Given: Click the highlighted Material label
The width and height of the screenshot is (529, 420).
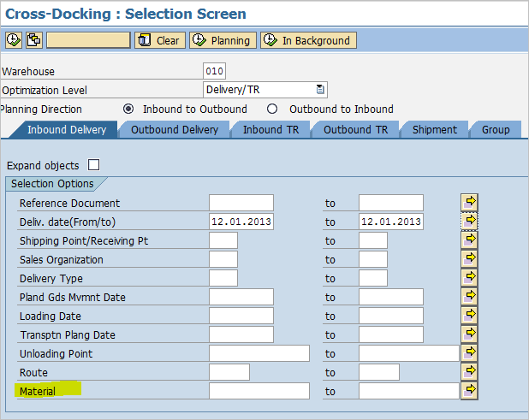Looking at the screenshot, I should click(38, 392).
